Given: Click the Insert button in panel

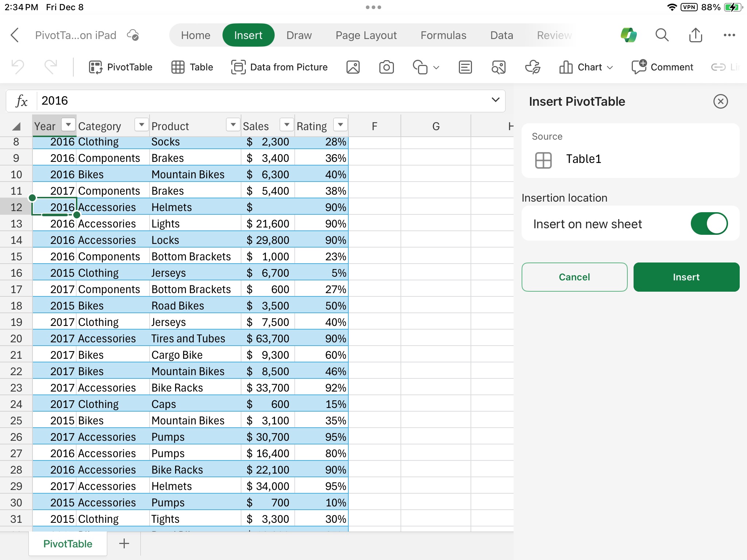Looking at the screenshot, I should pos(686,277).
